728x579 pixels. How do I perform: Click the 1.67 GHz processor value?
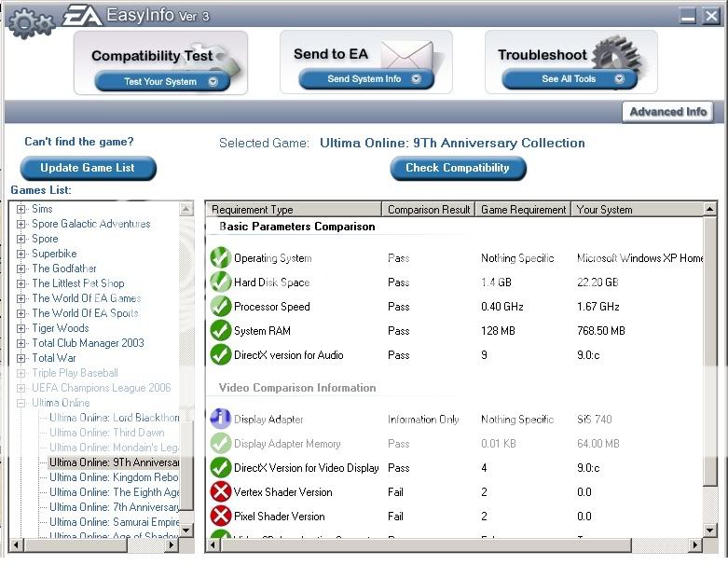598,307
